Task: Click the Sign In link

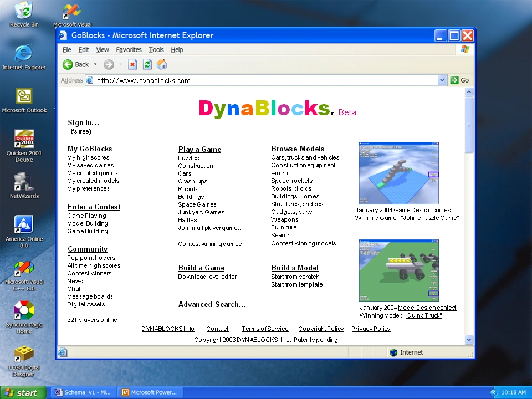Action: (83, 122)
